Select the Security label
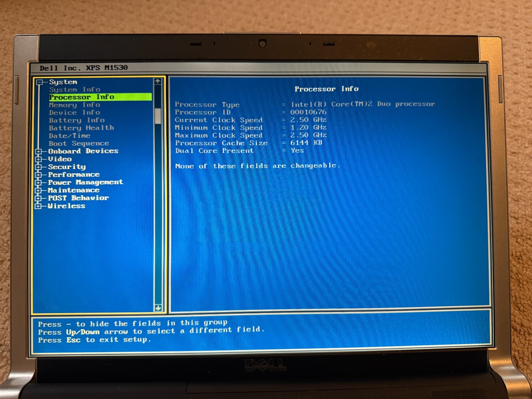The height and width of the screenshot is (399, 532). [x=67, y=167]
